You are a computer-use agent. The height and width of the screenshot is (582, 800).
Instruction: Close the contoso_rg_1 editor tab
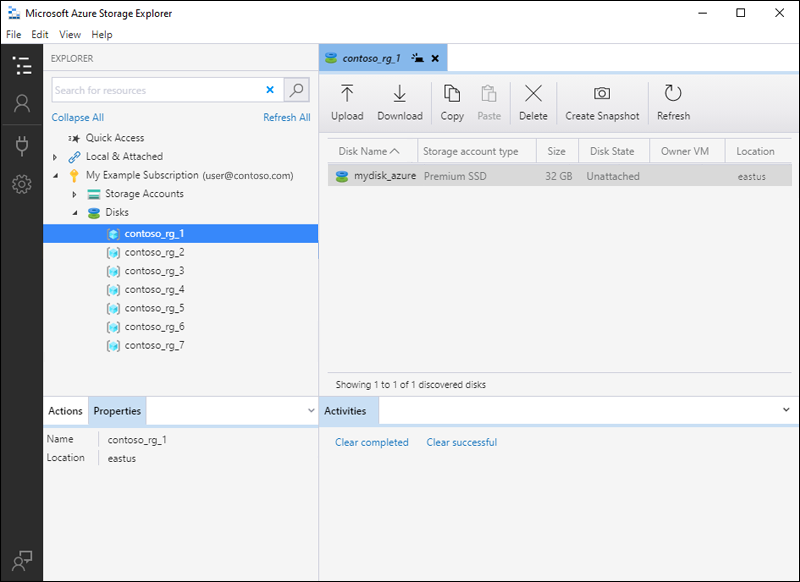(x=435, y=58)
